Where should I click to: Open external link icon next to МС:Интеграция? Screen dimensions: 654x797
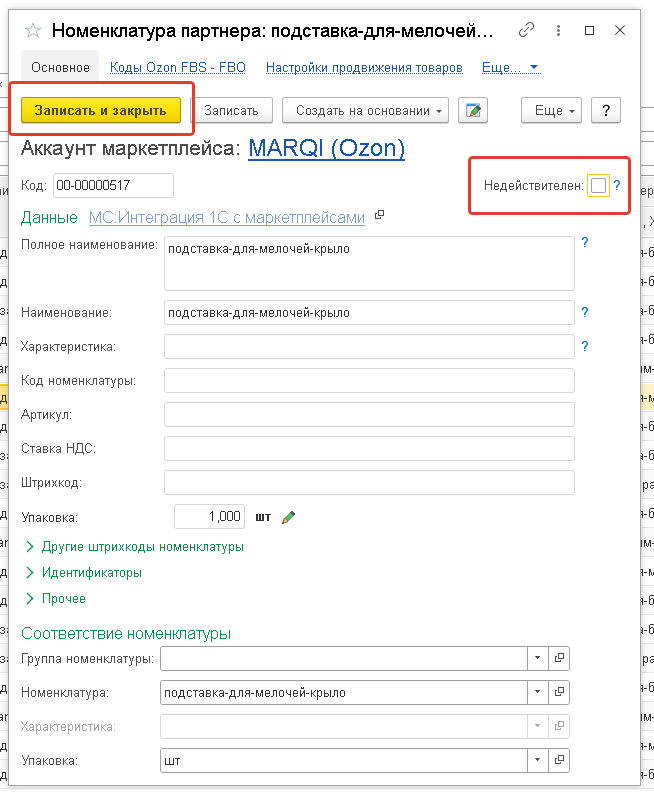(379, 215)
